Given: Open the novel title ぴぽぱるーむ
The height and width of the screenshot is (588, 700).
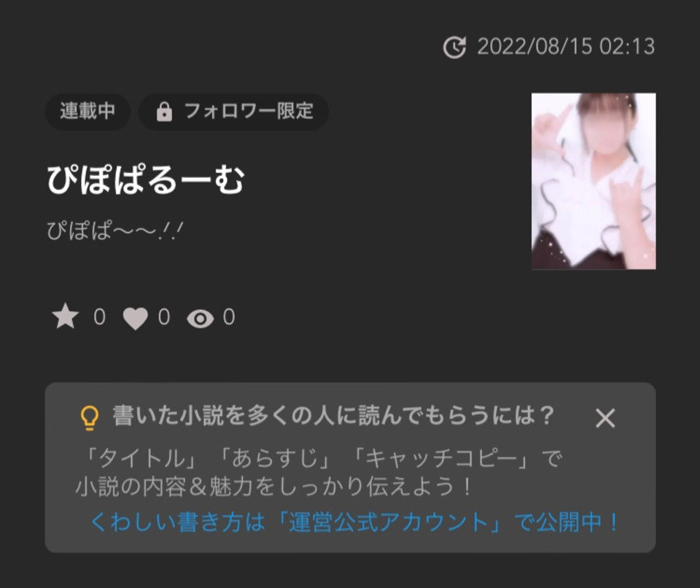Looking at the screenshot, I should click(146, 179).
